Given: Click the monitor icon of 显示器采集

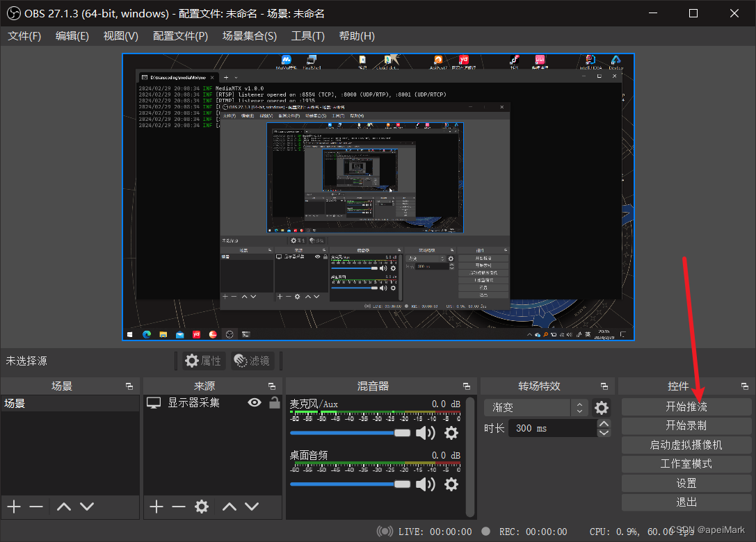Looking at the screenshot, I should pos(154,403).
